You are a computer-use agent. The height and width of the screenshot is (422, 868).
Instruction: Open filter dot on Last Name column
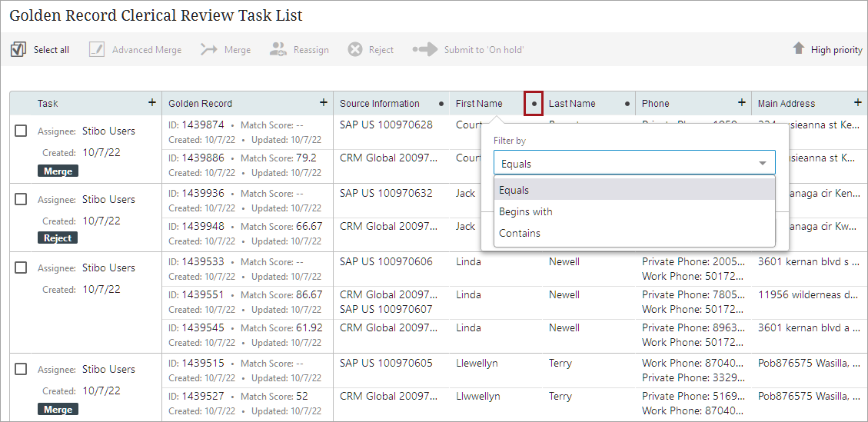click(x=627, y=104)
